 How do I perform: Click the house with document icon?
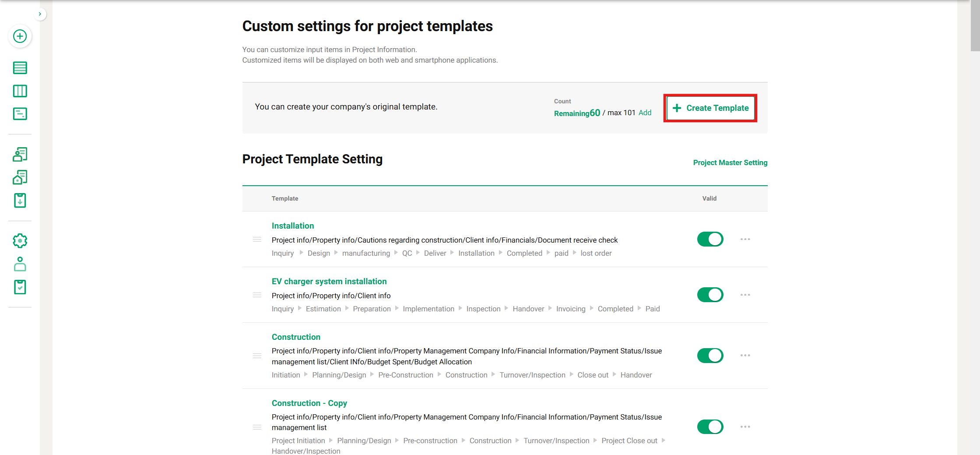(x=20, y=177)
